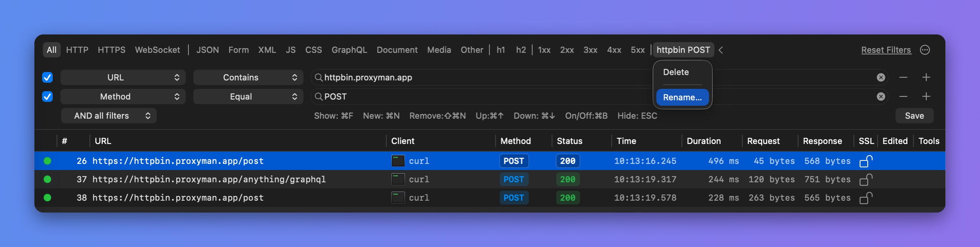Sort by the Status column header

point(570,141)
